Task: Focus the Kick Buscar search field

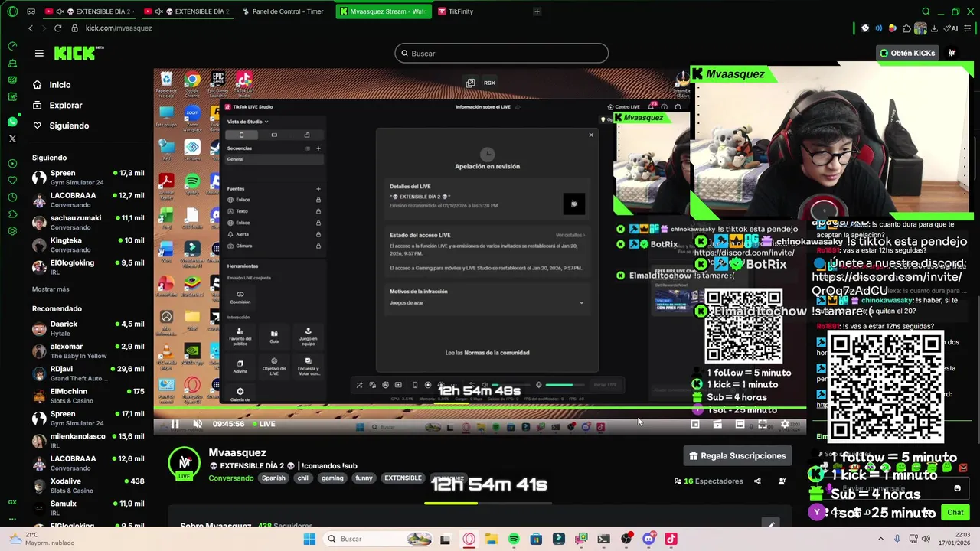Action: point(501,53)
